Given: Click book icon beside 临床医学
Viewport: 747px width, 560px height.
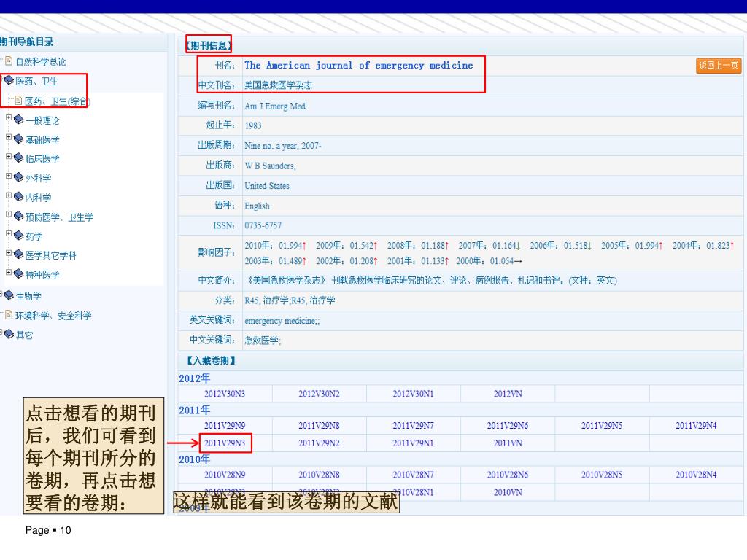Looking at the screenshot, I should tap(18, 157).
